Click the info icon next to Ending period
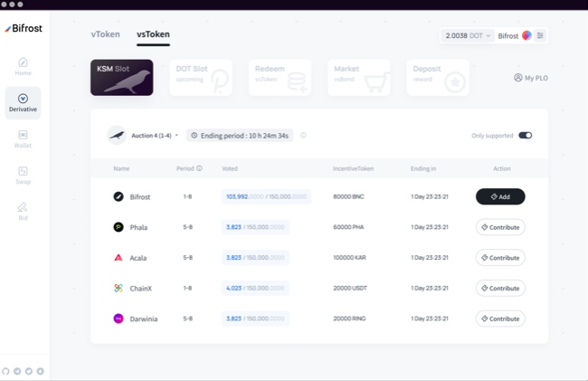Screen dimensions: 588x381 click(303, 136)
